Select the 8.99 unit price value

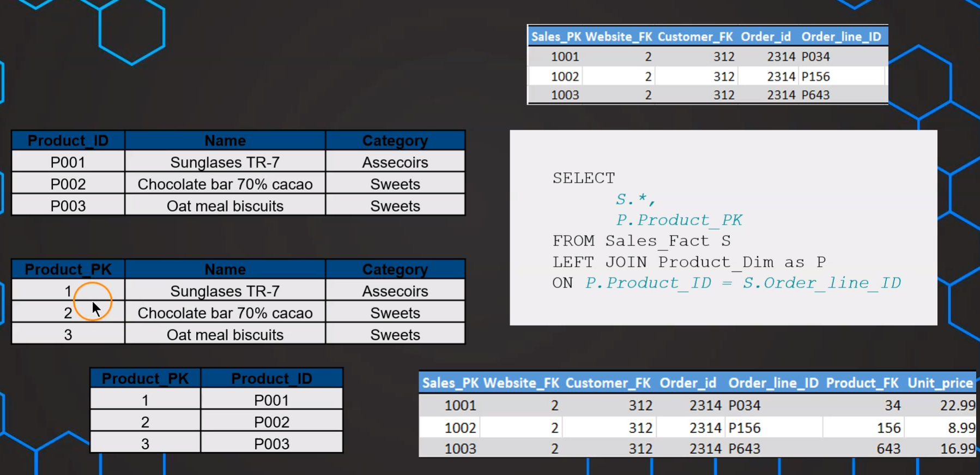click(x=961, y=428)
